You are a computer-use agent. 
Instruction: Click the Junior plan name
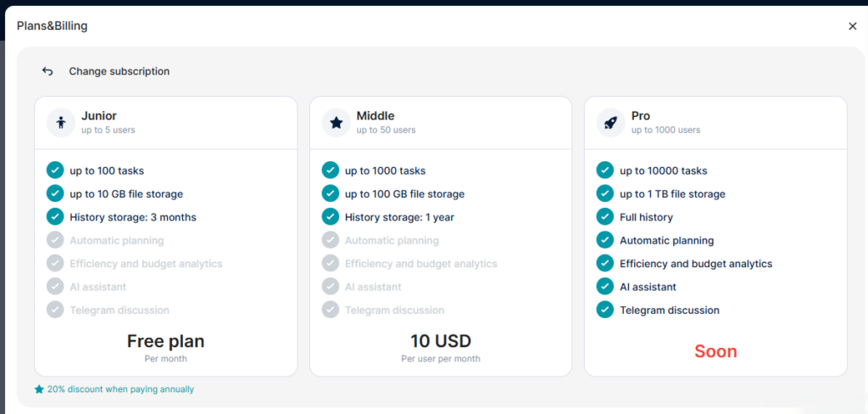coord(99,116)
